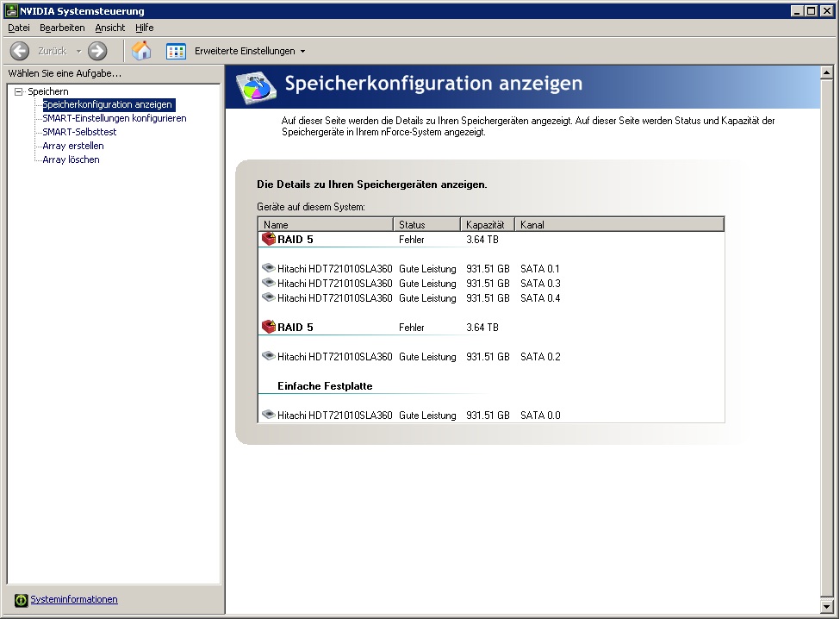This screenshot has height=619, width=840.
Task: Select Speicherkonfiguration anzeigen in the tree
Action: coord(107,104)
